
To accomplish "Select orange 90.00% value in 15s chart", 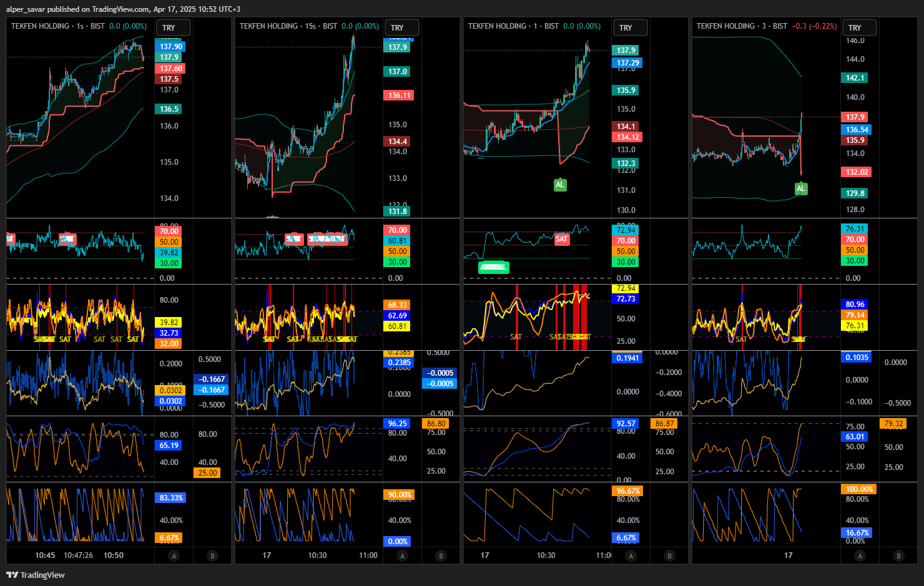I will [399, 495].
